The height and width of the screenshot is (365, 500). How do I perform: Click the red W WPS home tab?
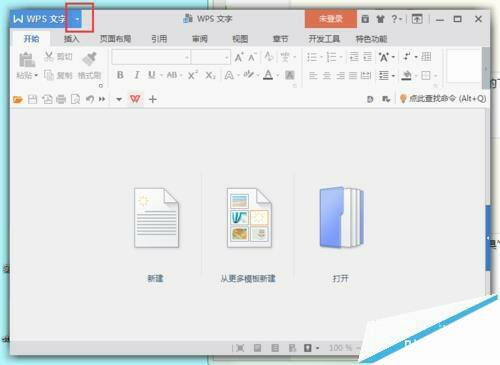pyautogui.click(x=135, y=99)
